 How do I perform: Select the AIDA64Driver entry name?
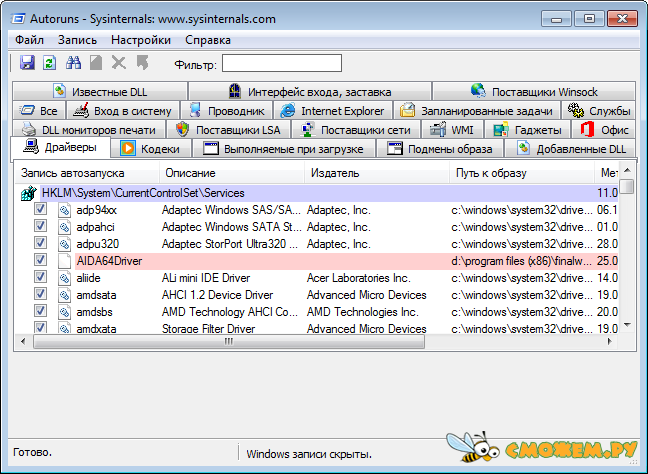tap(109, 261)
